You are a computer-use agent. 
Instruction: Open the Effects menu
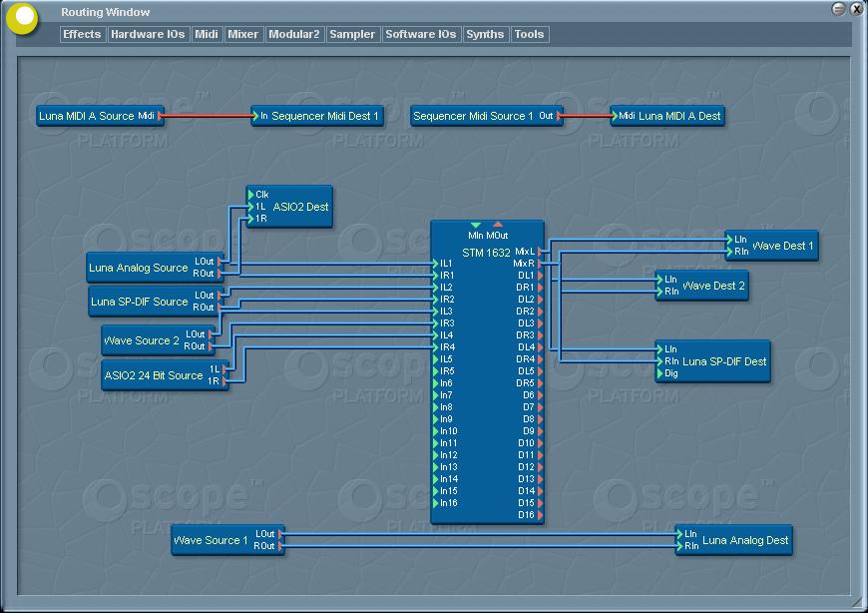82,34
